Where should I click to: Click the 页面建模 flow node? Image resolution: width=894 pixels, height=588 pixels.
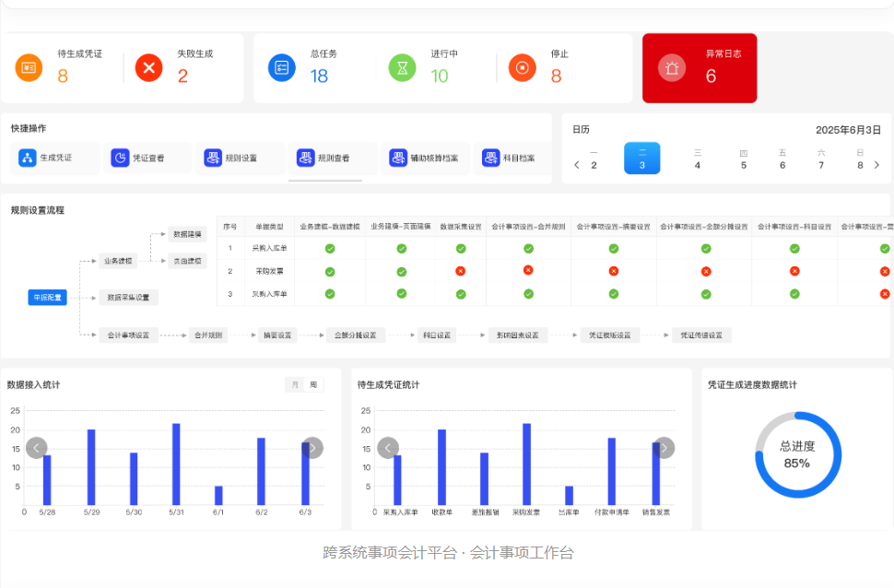pyautogui.click(x=188, y=261)
